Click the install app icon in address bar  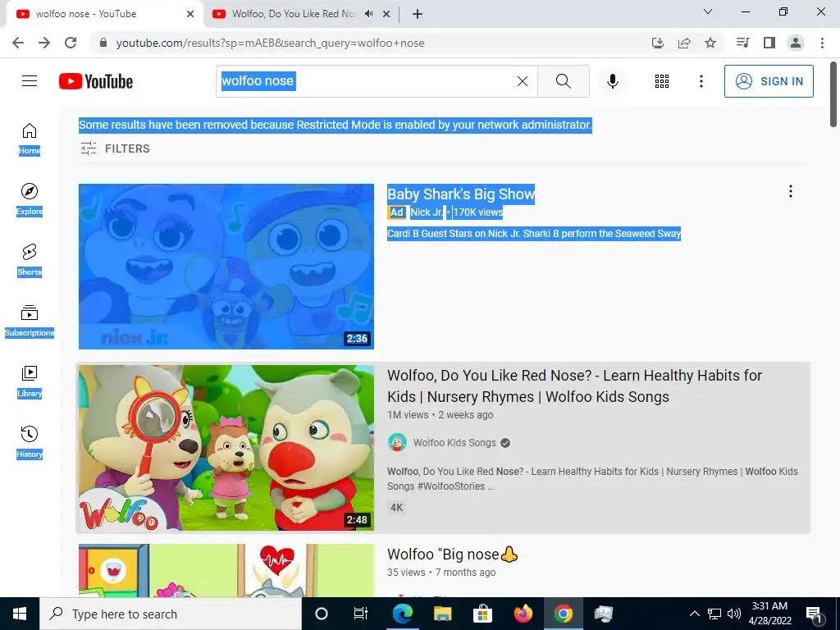click(658, 43)
